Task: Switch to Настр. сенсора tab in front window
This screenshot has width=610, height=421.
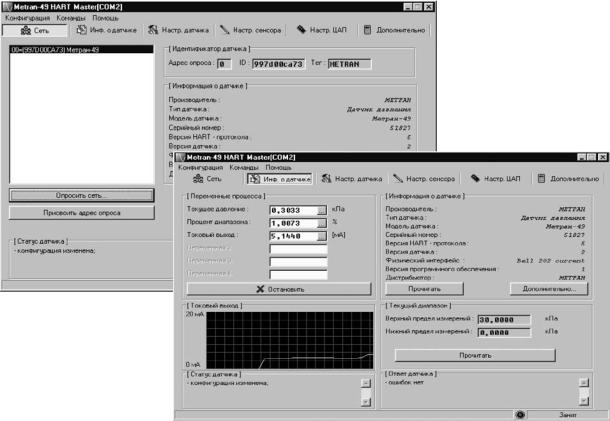Action: point(424,179)
